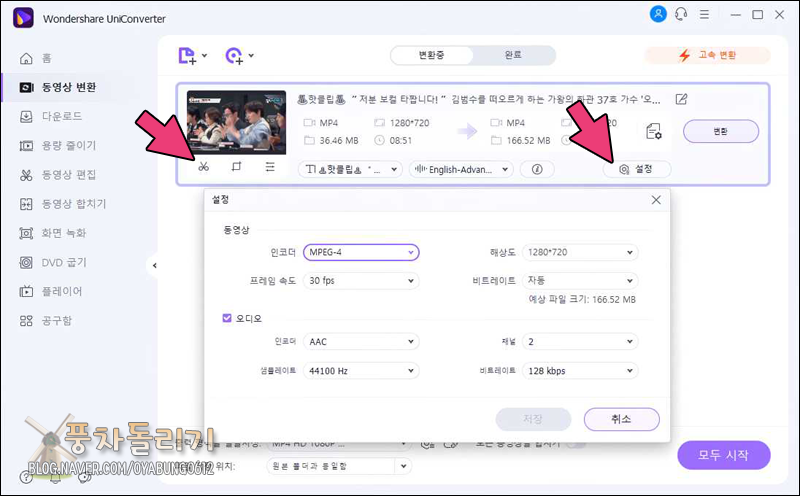This screenshot has height=496, width=800.
Task: Open video 비트레이트 자동 dropdown
Action: [580, 281]
